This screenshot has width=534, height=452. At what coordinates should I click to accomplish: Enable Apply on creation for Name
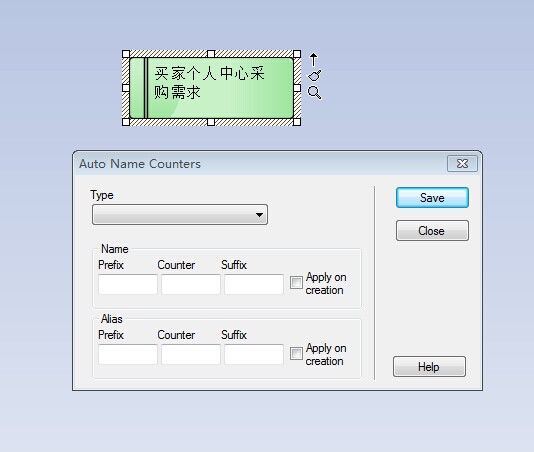[296, 282]
